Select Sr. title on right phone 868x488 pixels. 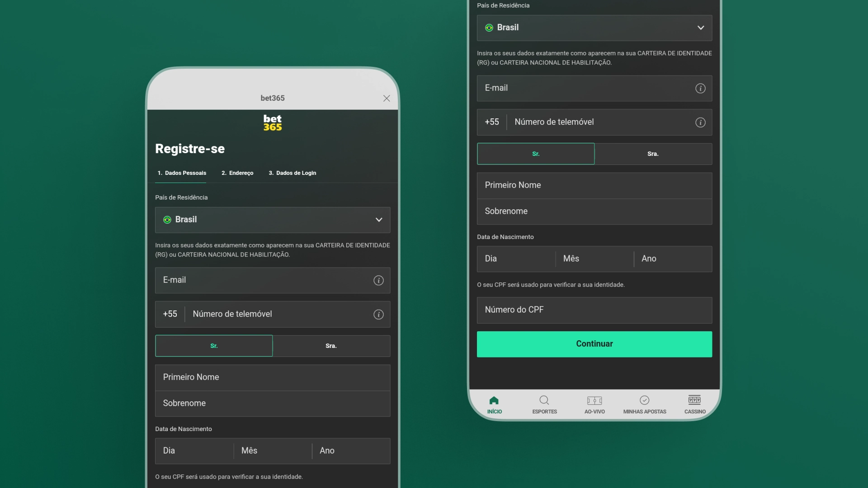[x=536, y=154]
